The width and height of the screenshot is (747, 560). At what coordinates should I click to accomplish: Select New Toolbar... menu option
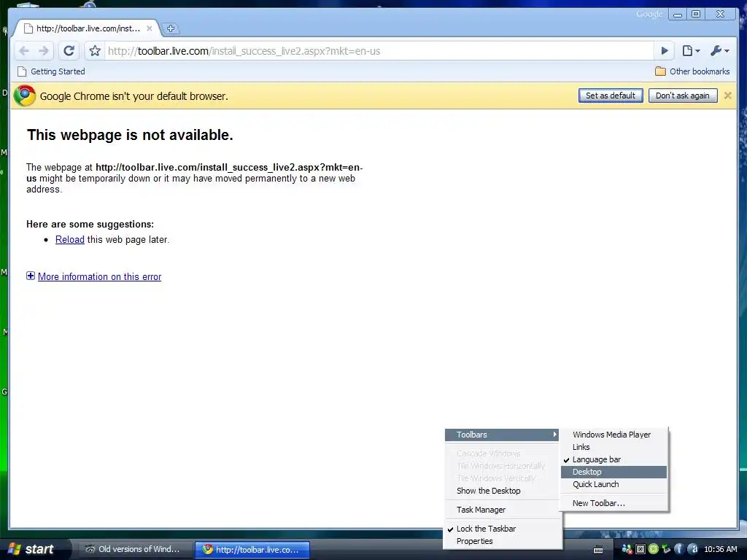click(x=614, y=503)
